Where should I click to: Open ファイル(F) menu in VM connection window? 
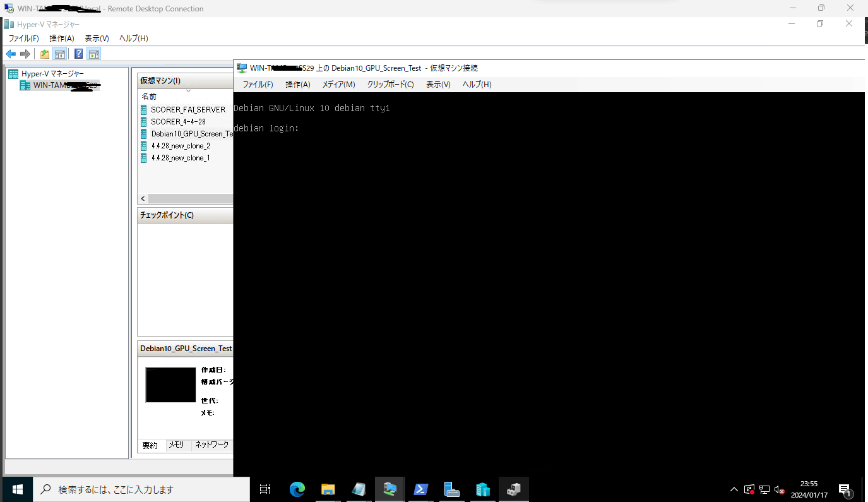258,85
